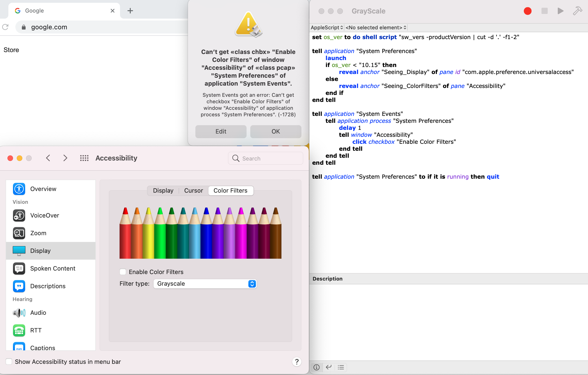Open Spoken Content settings

tap(53, 268)
